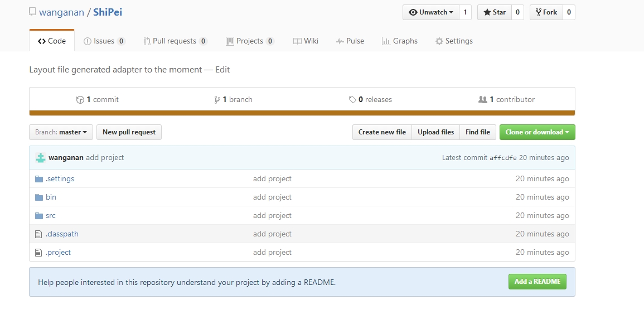Click the orange language bar
The width and height of the screenshot is (644, 324).
click(x=302, y=113)
